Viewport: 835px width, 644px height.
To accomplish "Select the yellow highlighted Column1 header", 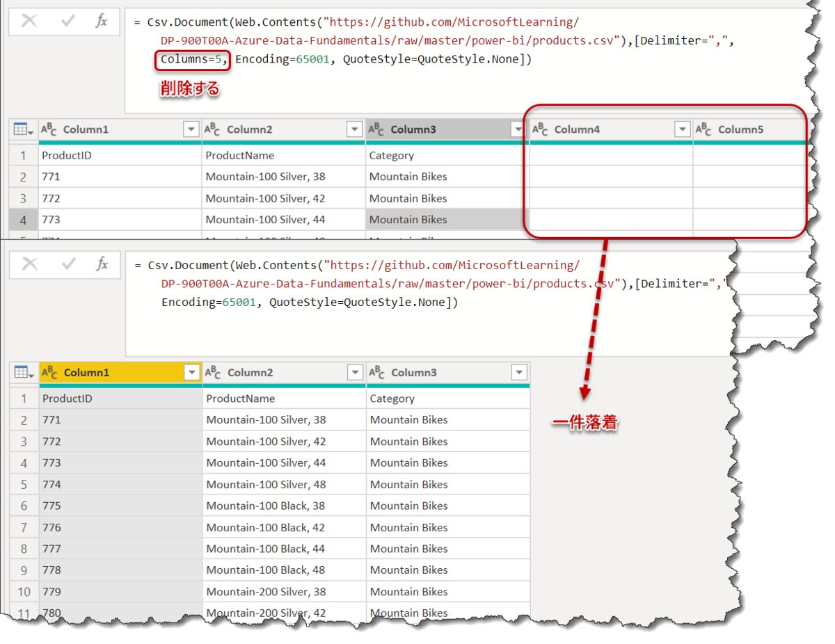I will (121, 373).
